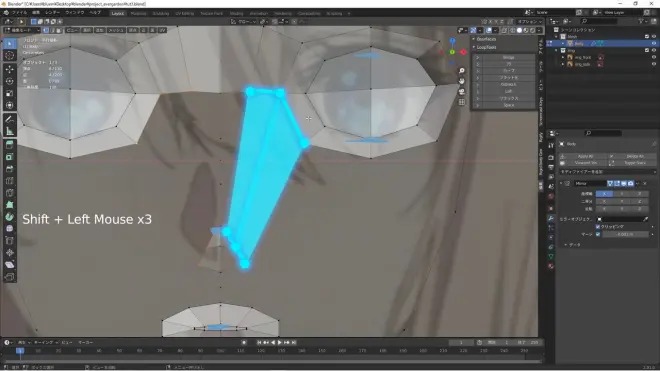Toggle the Clipping checkbox in Mirror modifier
660x371 pixels.
coord(598,227)
